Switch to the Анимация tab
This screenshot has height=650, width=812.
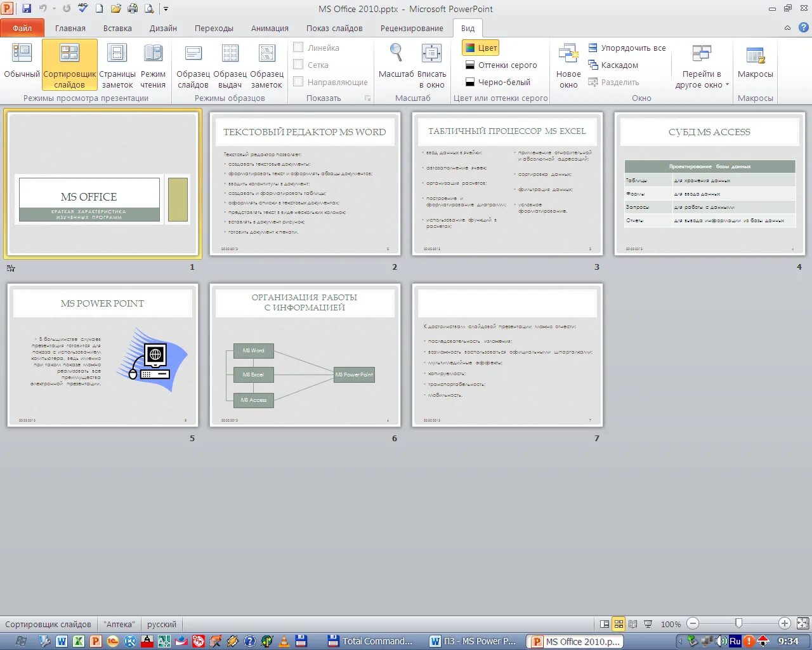pos(270,28)
